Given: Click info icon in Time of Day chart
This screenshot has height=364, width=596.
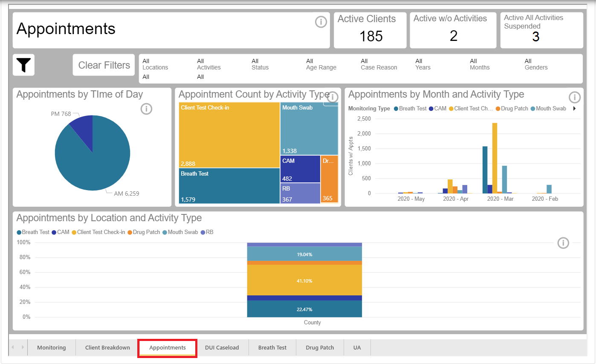Looking at the screenshot, I should tap(146, 109).
